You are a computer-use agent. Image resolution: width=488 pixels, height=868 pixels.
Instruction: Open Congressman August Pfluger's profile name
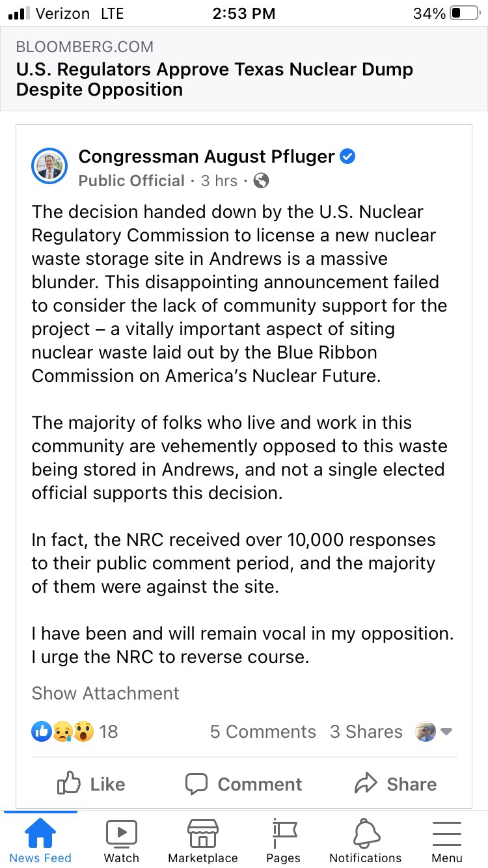[x=207, y=157]
